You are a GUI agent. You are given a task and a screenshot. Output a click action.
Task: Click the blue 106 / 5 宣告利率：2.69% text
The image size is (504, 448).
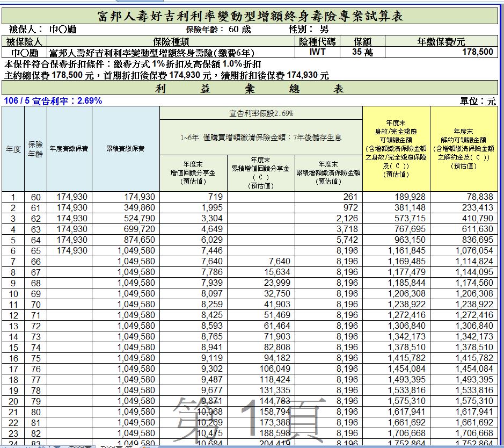pos(53,100)
